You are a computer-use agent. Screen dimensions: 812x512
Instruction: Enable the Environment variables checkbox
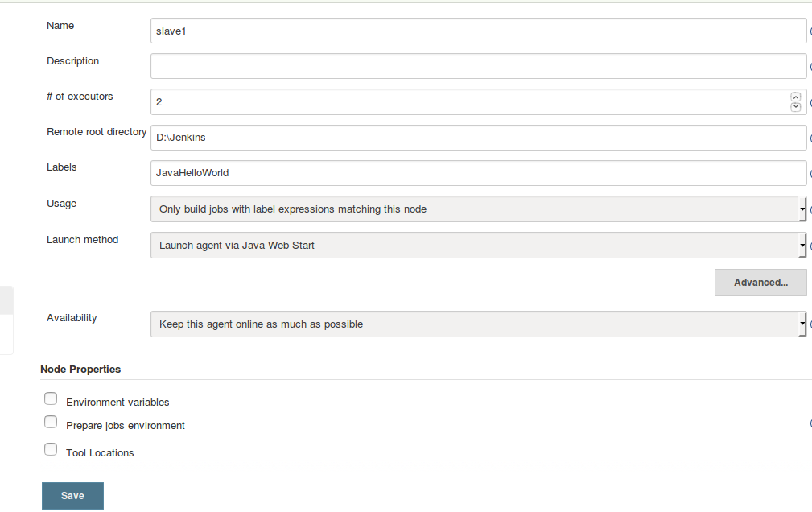[x=51, y=398]
